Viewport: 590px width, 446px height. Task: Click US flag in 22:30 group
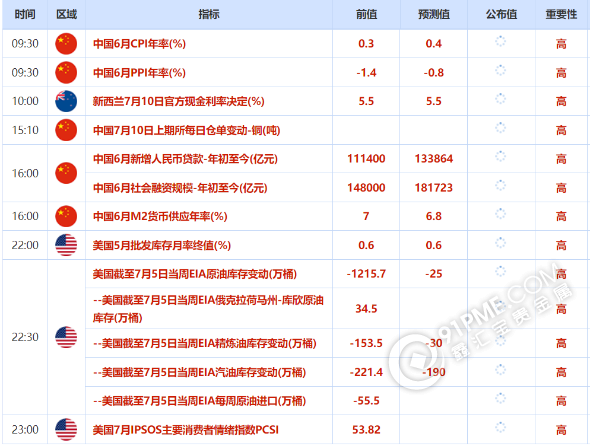66,337
